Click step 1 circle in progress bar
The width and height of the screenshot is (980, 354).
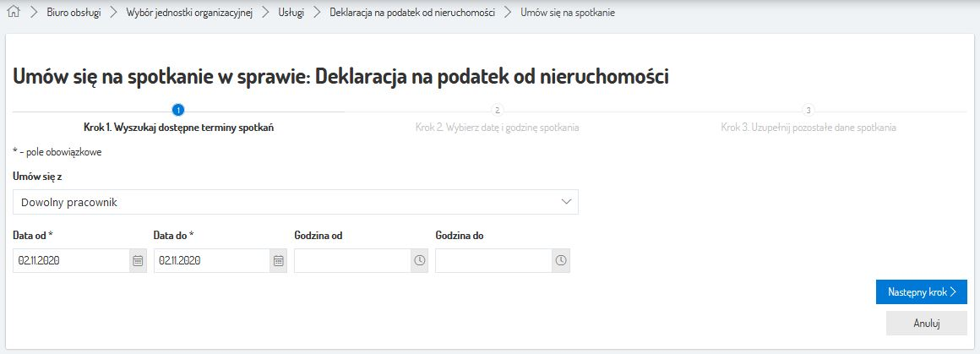tap(178, 110)
